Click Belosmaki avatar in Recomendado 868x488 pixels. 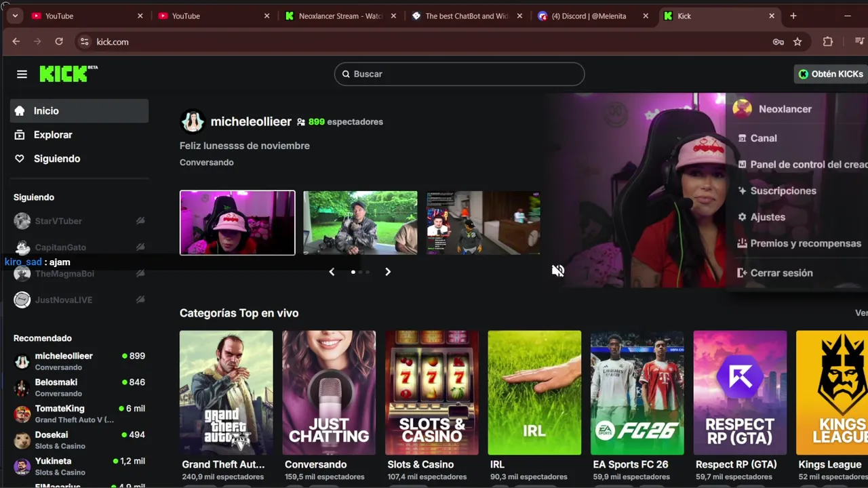(x=22, y=388)
